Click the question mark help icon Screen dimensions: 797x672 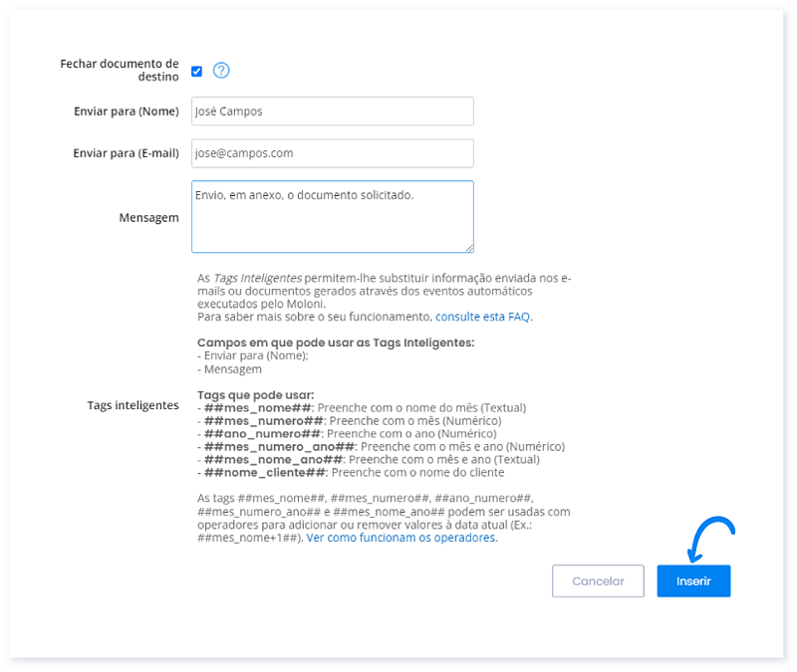coord(221,71)
